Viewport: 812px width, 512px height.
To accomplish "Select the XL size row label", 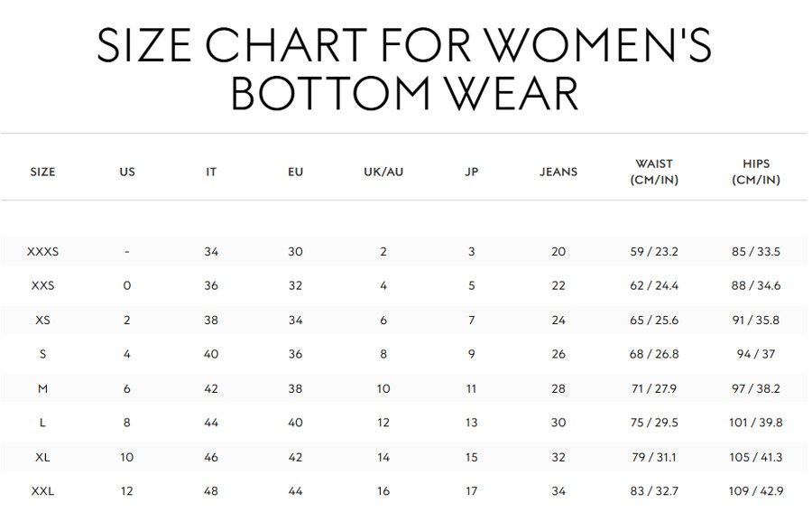I will click(42, 458).
